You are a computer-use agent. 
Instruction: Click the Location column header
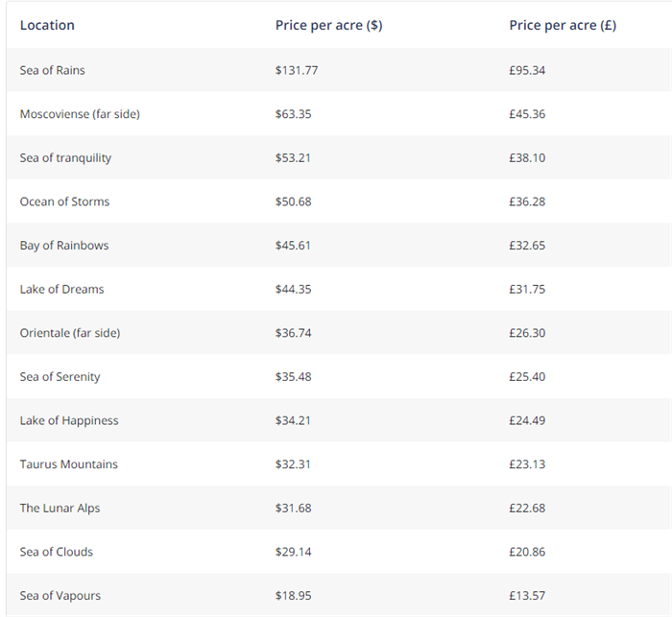pyautogui.click(x=47, y=25)
